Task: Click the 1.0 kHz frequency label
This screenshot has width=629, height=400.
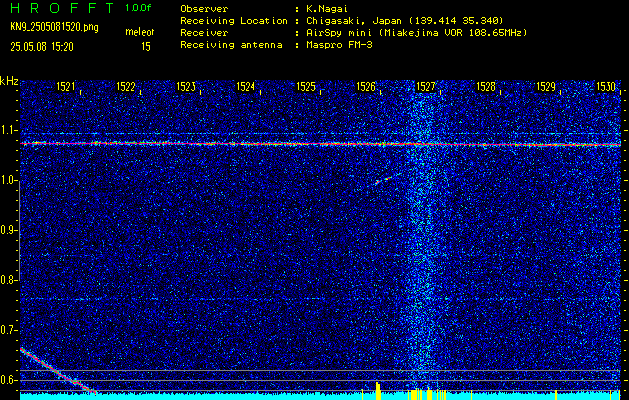Action: (8, 180)
